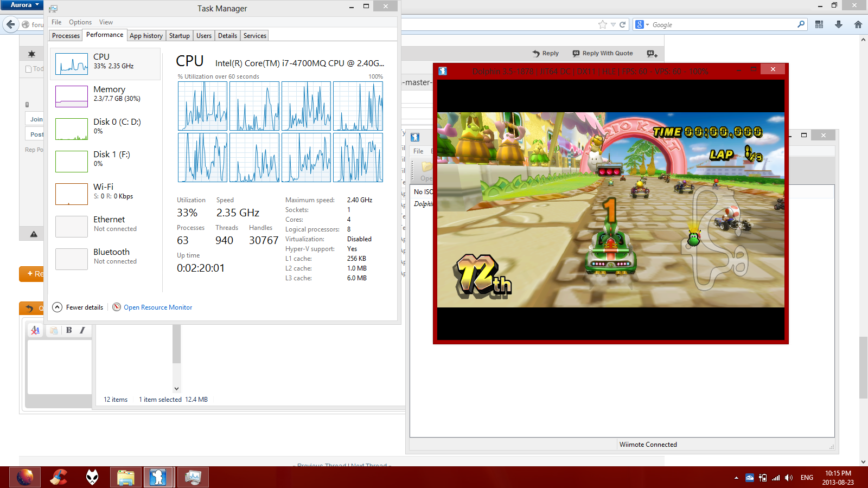The height and width of the screenshot is (488, 868).
Task: Click the battery power tray icon
Action: pos(763,478)
